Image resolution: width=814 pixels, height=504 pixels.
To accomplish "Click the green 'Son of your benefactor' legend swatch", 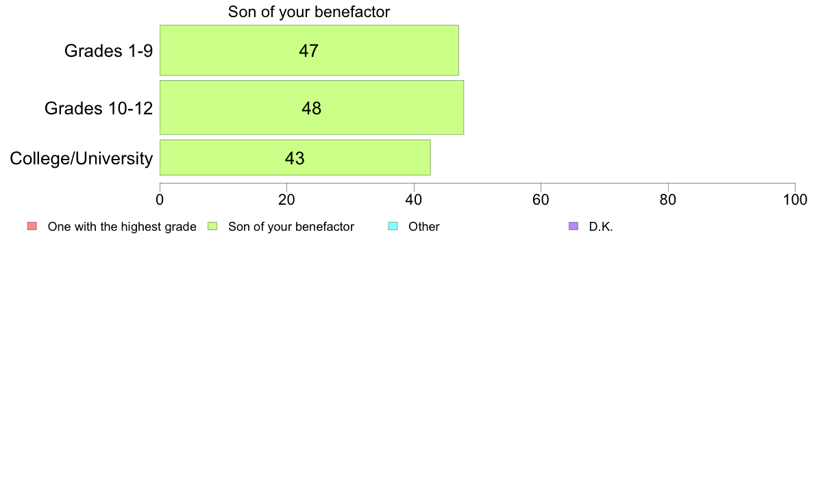I will [212, 226].
